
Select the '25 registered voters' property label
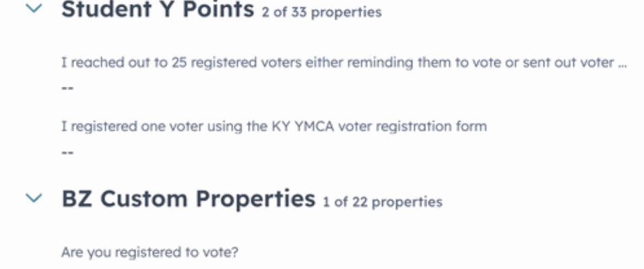(344, 63)
